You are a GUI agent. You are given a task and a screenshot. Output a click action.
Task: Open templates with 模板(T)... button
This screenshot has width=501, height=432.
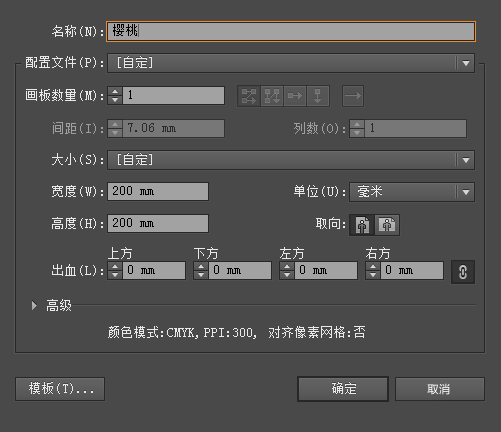(60, 389)
